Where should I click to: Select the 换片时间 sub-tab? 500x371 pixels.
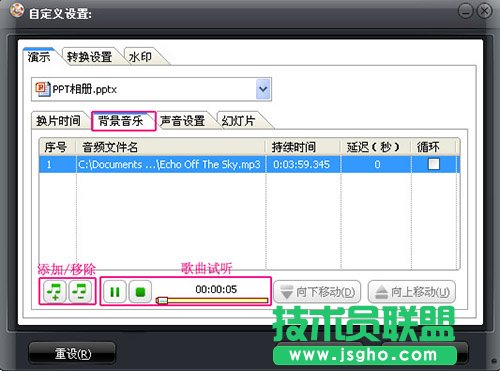click(58, 121)
